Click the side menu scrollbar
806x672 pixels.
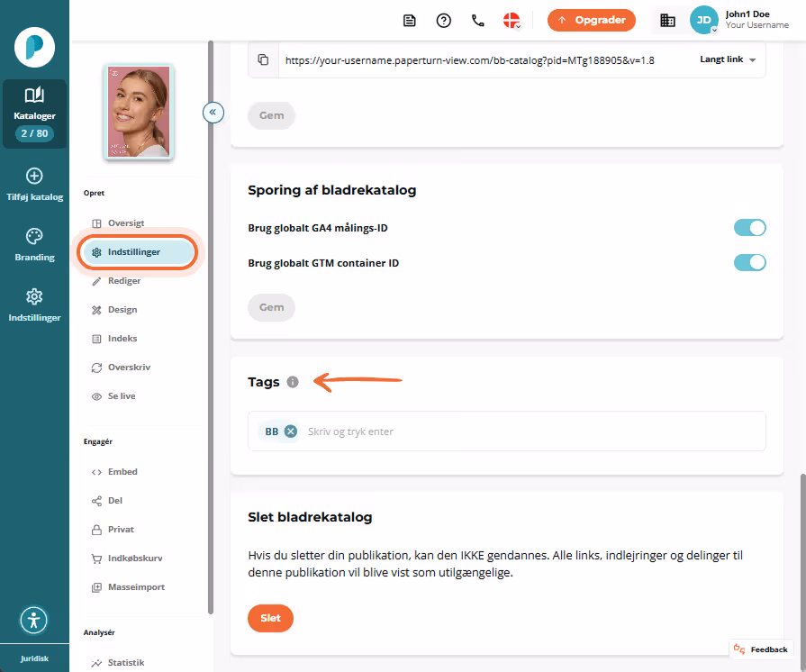(x=210, y=327)
